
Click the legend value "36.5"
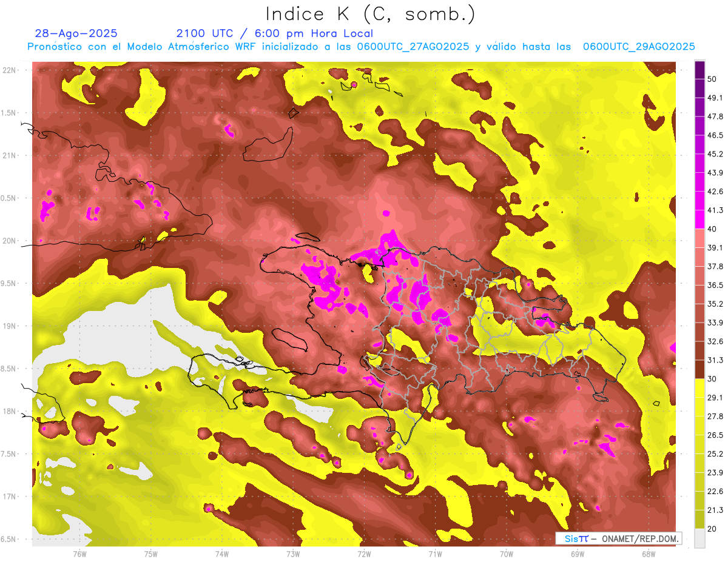[715, 285]
